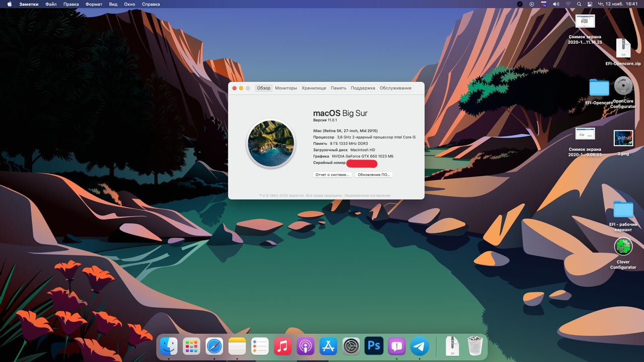The image size is (644, 362).
Task: Open Control Center in menu bar
Action: coord(590,4)
